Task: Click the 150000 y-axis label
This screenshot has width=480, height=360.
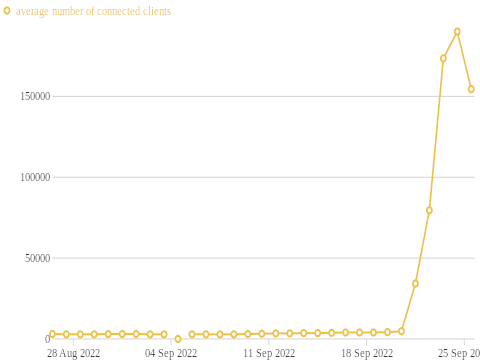Action: tap(35, 96)
